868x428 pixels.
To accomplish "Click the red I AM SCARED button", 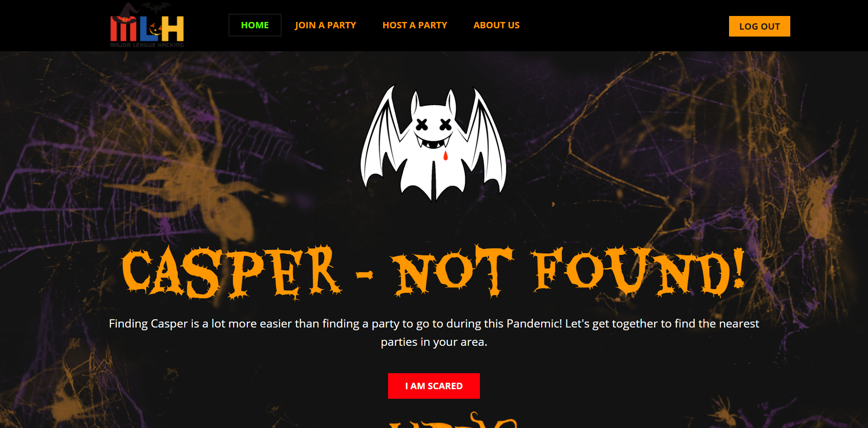I will 434,386.
